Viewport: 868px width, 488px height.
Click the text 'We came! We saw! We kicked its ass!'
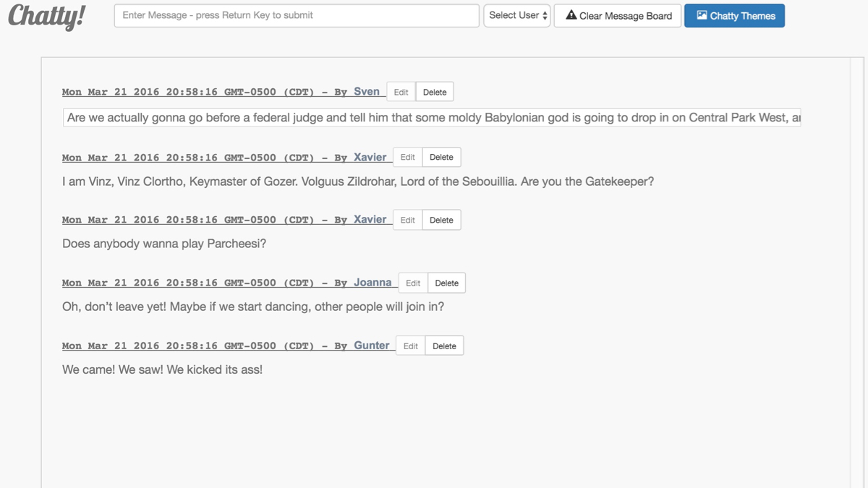[x=162, y=369]
